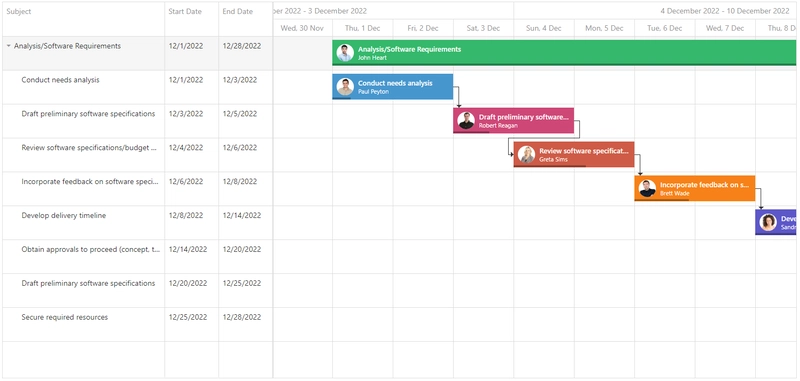The height and width of the screenshot is (381, 800).
Task: Click the Paul Peyton name on blue bar
Action: tap(373, 92)
